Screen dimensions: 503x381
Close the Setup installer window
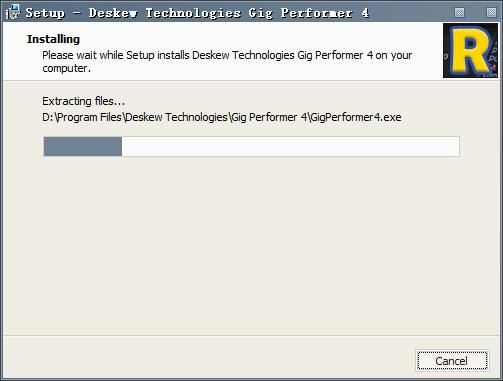tap(491, 12)
